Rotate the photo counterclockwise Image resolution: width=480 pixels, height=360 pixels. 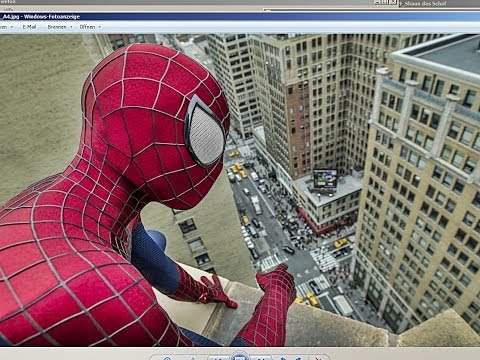point(283,359)
